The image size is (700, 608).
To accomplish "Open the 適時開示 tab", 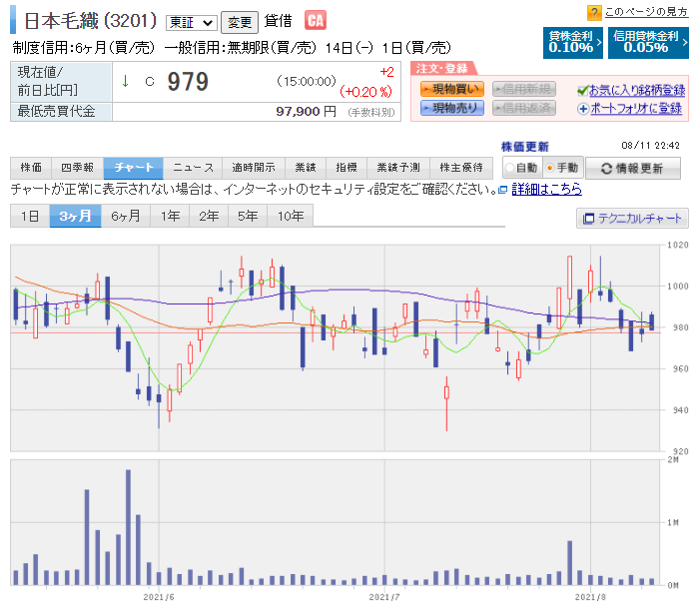I will [x=253, y=168].
